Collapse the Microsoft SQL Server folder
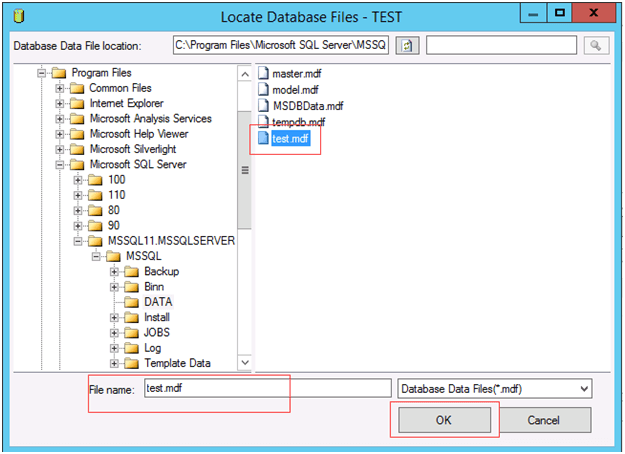 [x=60, y=165]
